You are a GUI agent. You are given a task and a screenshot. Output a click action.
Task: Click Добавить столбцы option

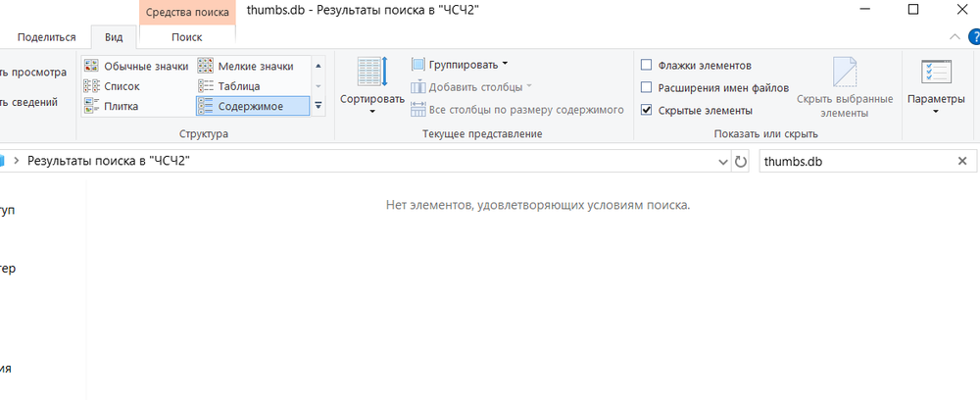point(472,87)
